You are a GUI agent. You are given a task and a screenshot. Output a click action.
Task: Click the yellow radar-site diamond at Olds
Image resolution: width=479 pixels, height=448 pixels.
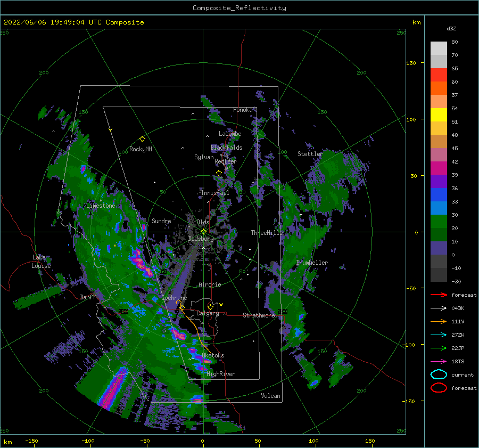[203, 232]
